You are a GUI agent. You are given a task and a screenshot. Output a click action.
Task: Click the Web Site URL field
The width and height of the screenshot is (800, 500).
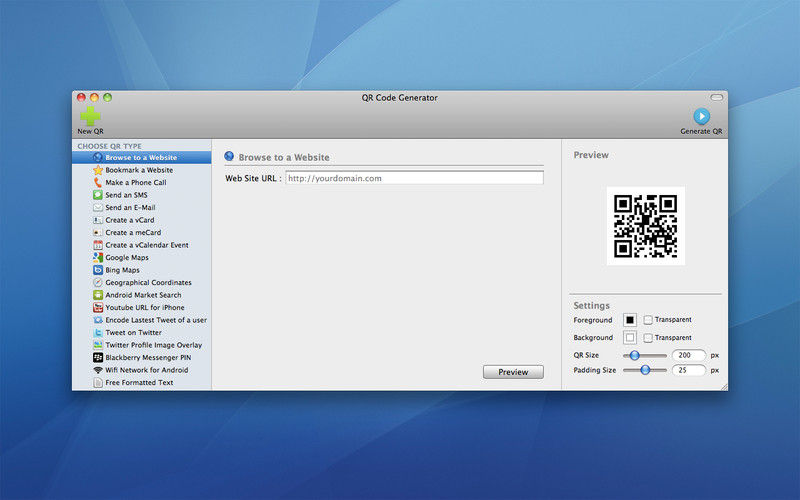[x=414, y=178]
